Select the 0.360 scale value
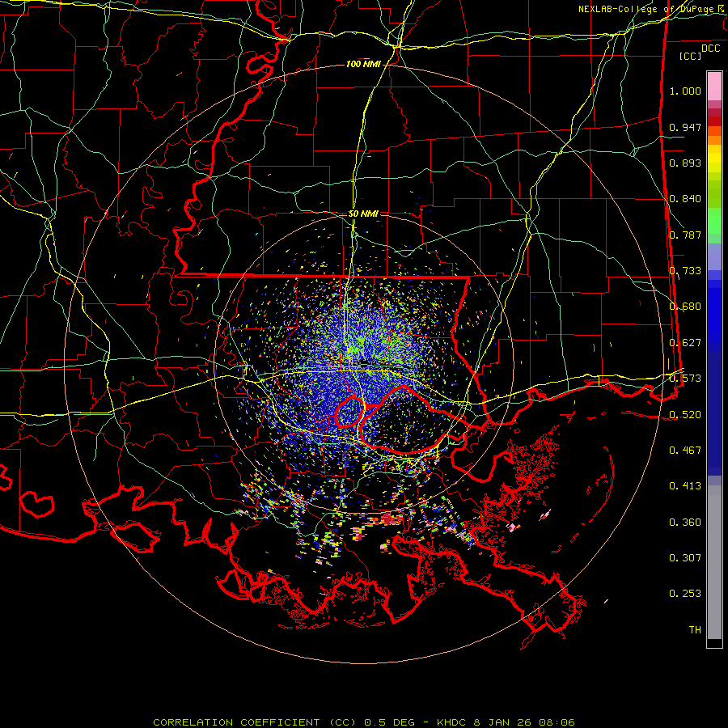Image resolution: width=728 pixels, height=728 pixels. (685, 522)
